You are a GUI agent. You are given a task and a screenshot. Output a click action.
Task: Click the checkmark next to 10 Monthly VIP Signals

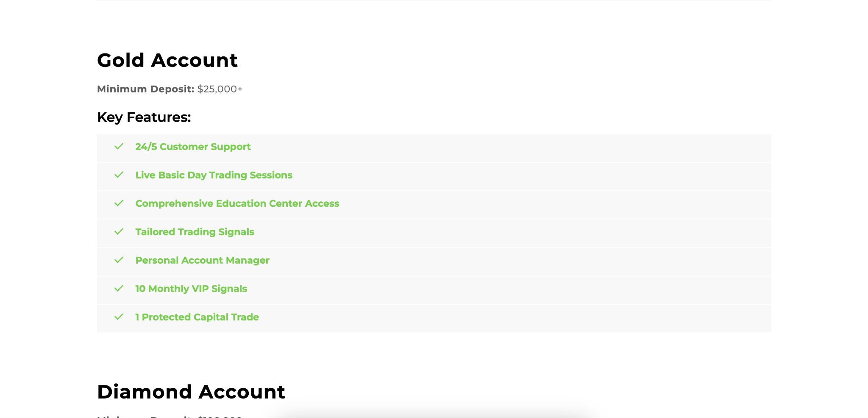tap(119, 289)
